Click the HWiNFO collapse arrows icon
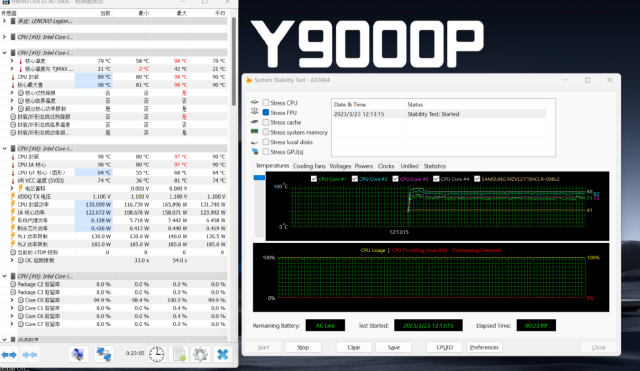The width and height of the screenshot is (640, 371). coord(29,354)
